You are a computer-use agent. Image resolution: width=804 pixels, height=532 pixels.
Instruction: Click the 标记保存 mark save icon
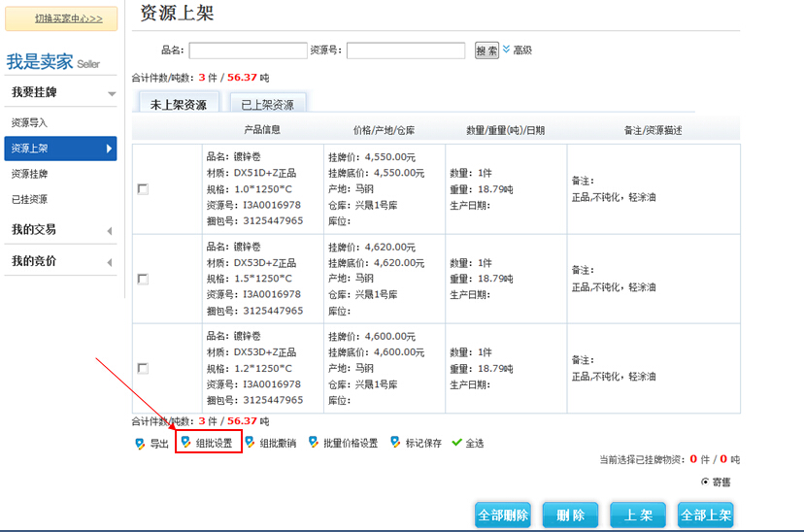[395, 442]
